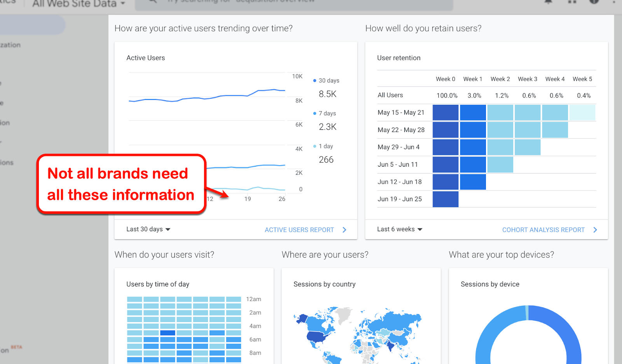This screenshot has height=364, width=622.
Task: Open the All Web Site Data view selector
Action: [x=78, y=4]
